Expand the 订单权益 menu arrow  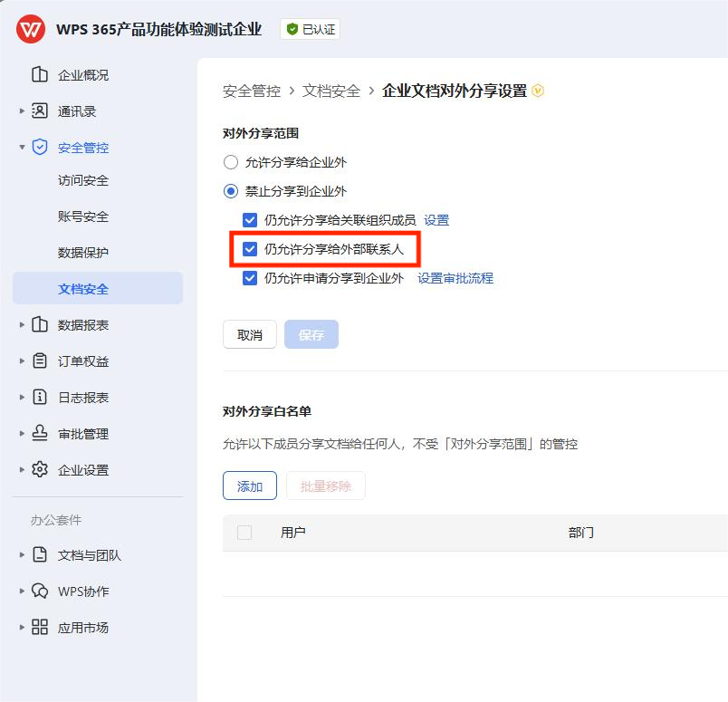click(x=22, y=361)
